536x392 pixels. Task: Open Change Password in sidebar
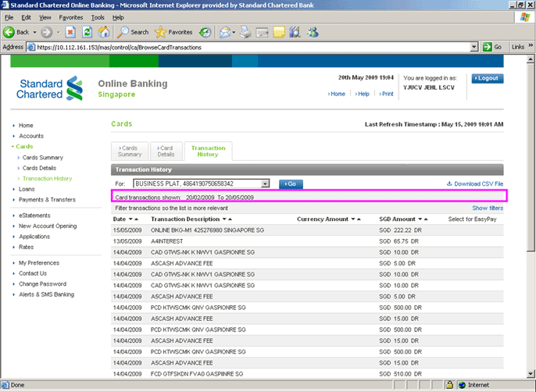point(43,283)
